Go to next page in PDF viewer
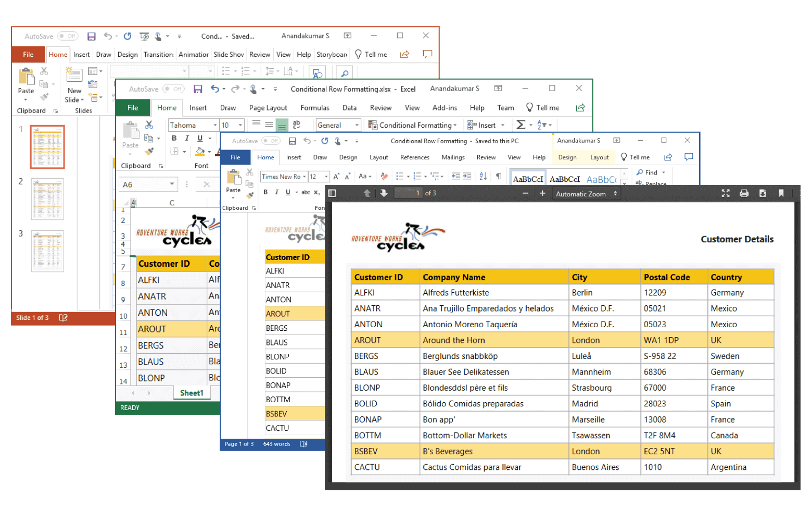812x521 pixels. click(x=384, y=193)
